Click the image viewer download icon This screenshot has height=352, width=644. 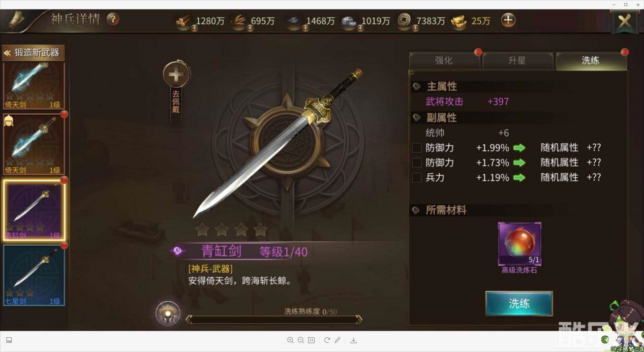pos(353,340)
